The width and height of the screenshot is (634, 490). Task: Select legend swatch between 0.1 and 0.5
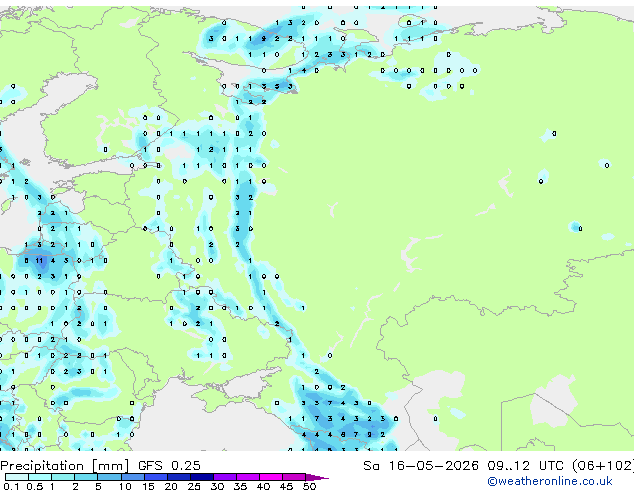coord(17,477)
